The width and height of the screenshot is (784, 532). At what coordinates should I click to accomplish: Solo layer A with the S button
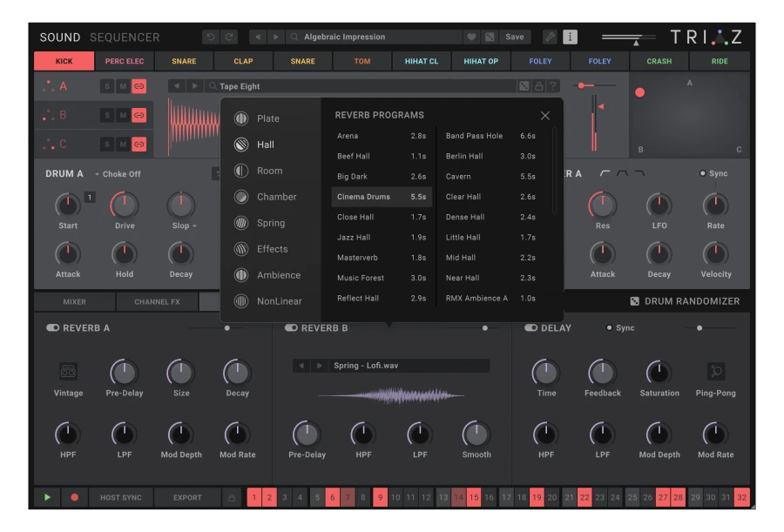tap(107, 86)
